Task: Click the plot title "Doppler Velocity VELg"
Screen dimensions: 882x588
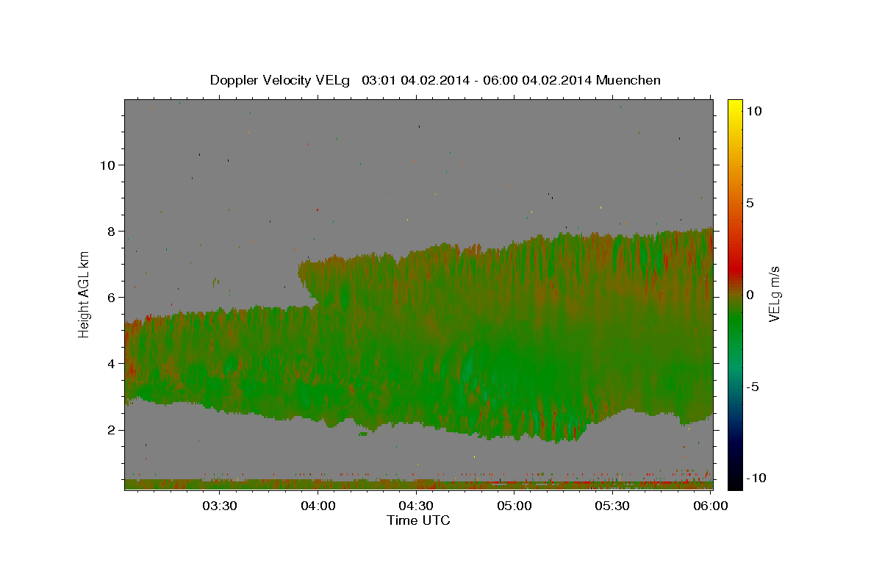Action: (x=280, y=80)
